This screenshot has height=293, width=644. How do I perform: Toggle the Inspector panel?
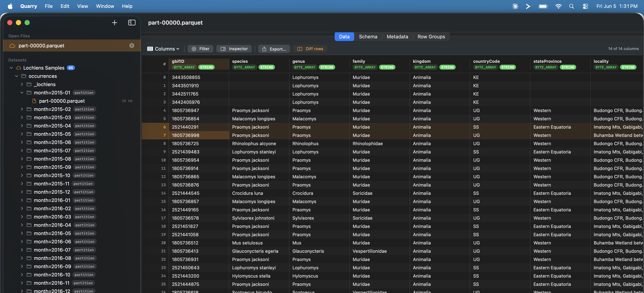coord(234,49)
